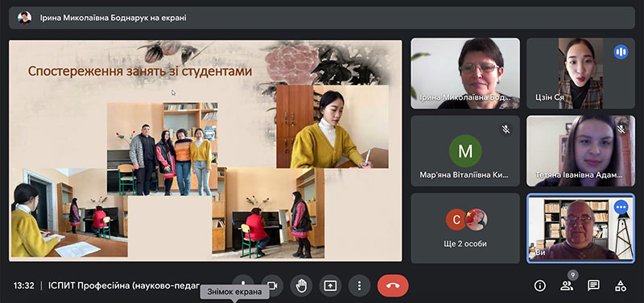Image resolution: width=644 pixels, height=303 pixels.
Task: Open the present screen option
Action: 330,285
